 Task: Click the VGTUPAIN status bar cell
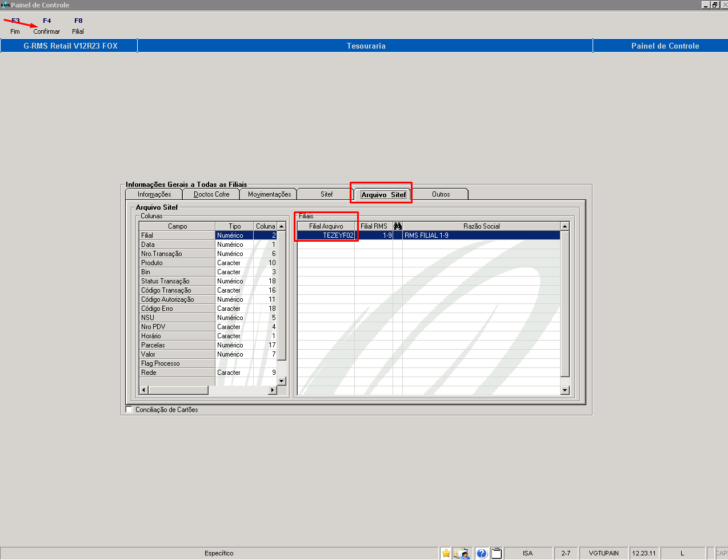point(603,553)
